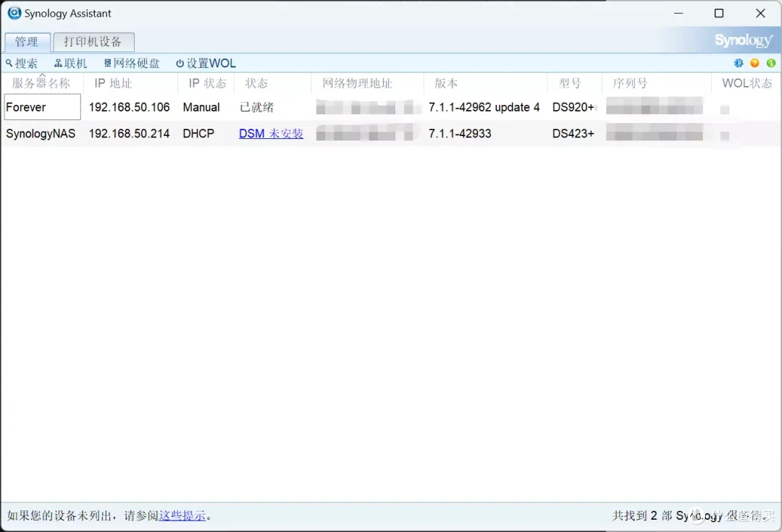Sort devices by the IP 地址 column header

(112, 83)
